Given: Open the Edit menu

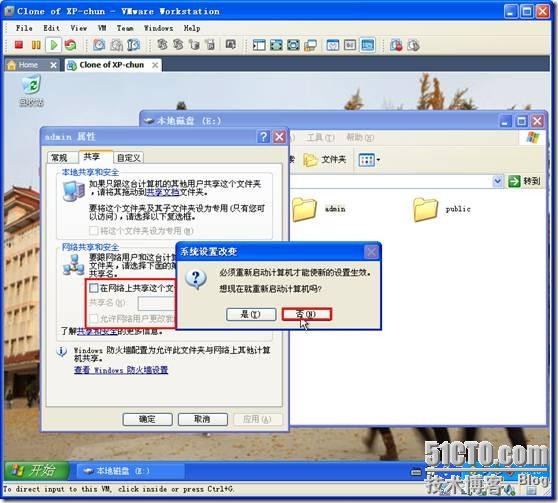Looking at the screenshot, I should point(51,28).
